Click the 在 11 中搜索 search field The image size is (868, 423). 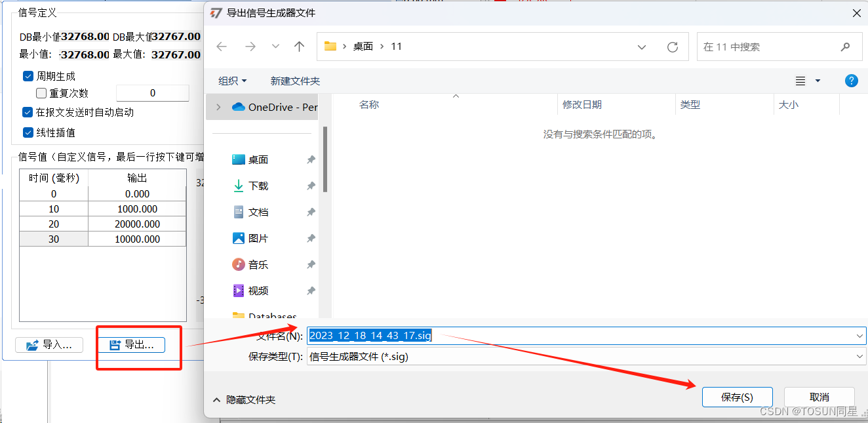[779, 47]
